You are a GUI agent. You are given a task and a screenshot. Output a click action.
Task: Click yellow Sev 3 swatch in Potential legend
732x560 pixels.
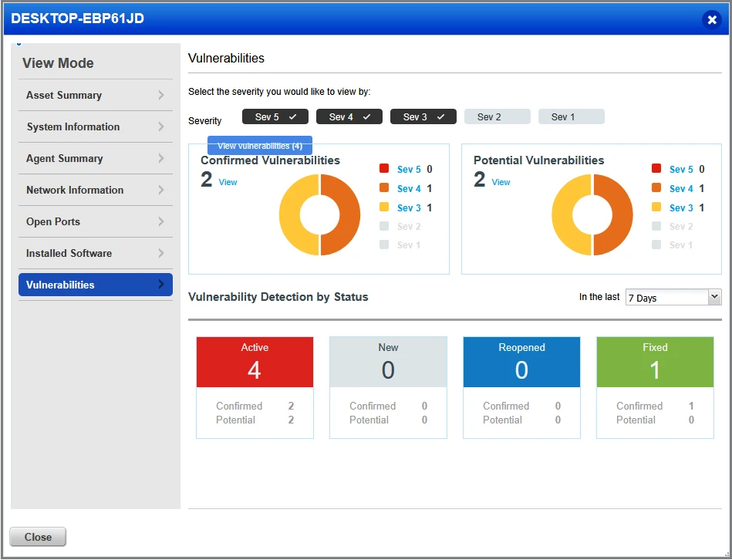(x=656, y=207)
